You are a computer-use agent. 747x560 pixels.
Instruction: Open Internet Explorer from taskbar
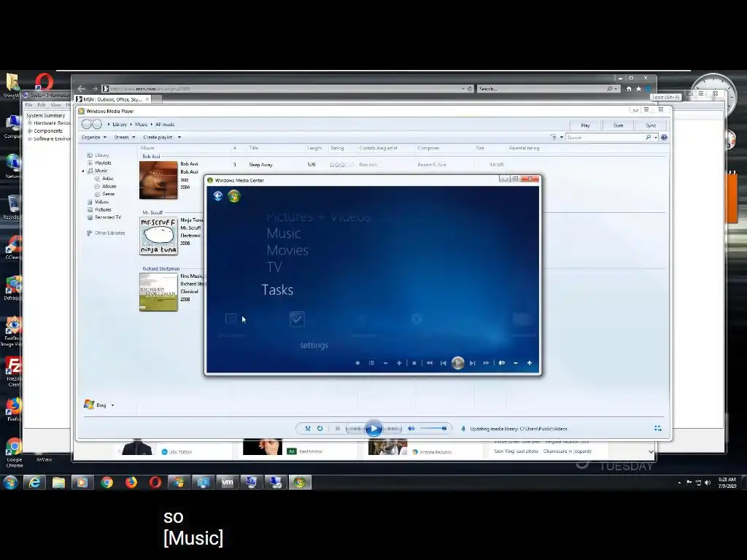point(34,483)
